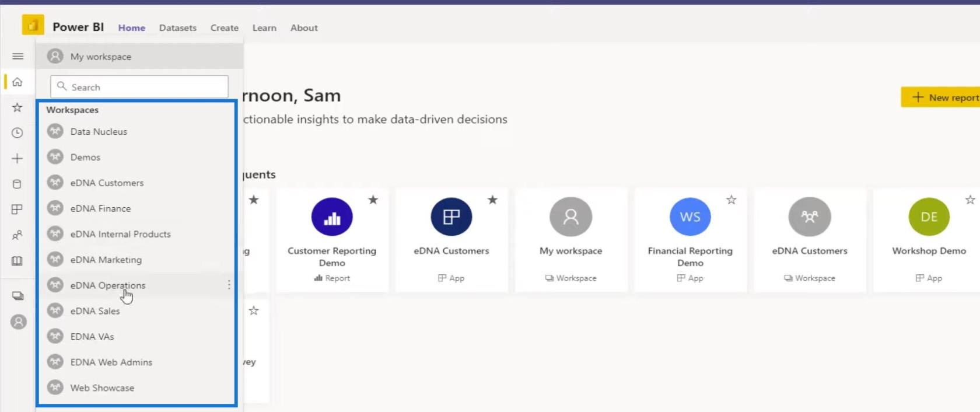Open the green DE Workshop Demo icon
Screen dimensions: 980x412
point(929,217)
